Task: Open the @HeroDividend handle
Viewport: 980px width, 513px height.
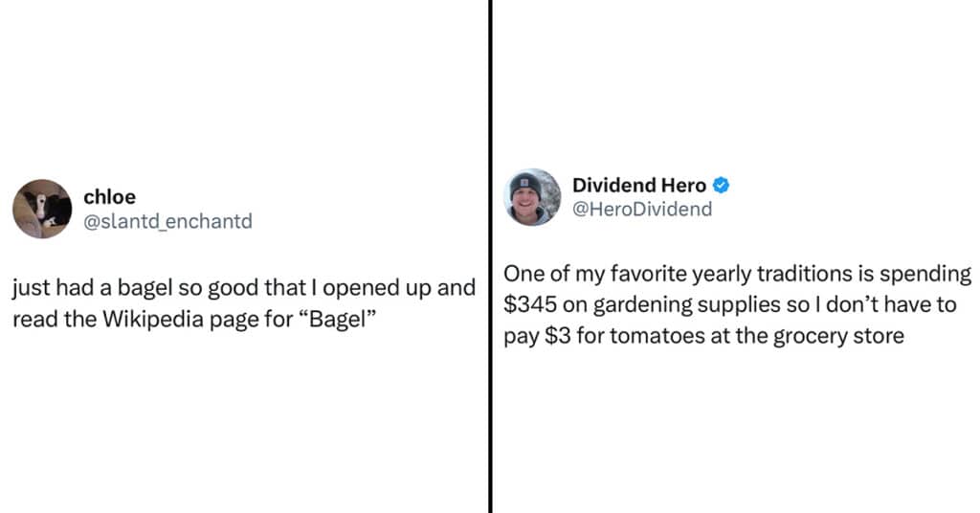Action: point(642,209)
